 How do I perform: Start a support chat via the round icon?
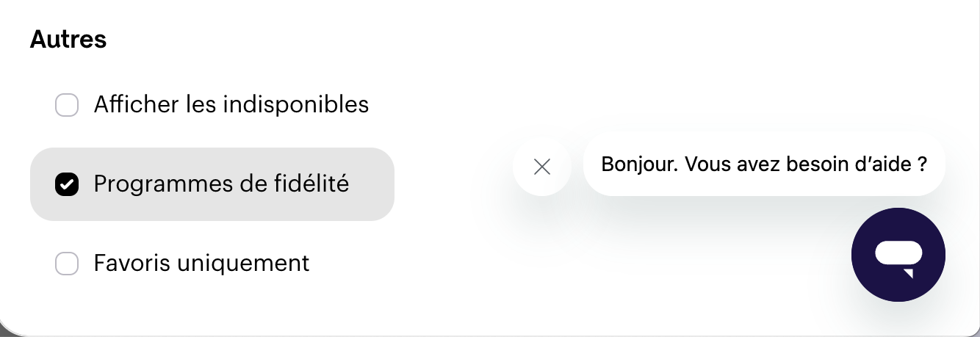click(898, 255)
